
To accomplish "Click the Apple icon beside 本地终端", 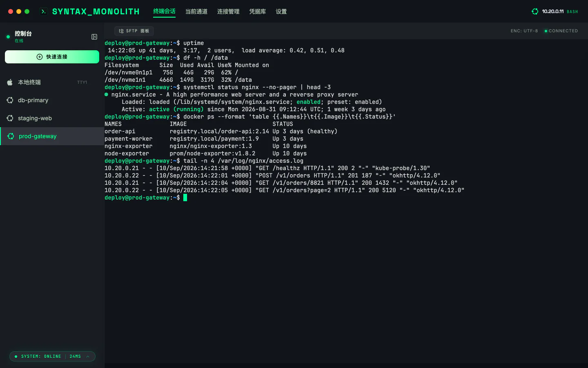I will 10,82.
